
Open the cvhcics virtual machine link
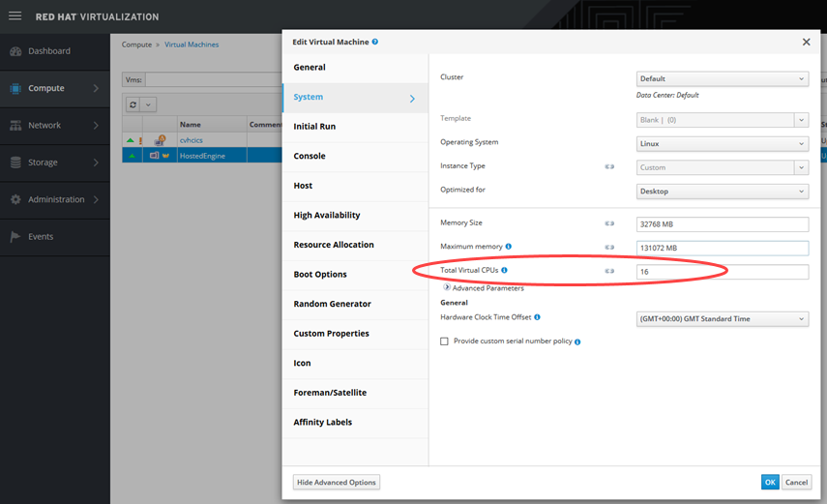click(x=191, y=140)
